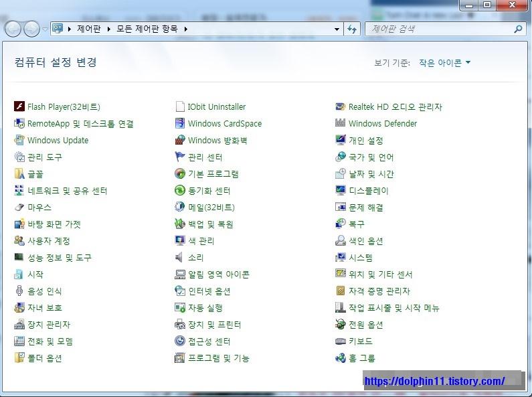Image resolution: width=532 pixels, height=397 pixels.
Task: Open the 보기 기준 작은 아이콘 dropdown
Action: point(444,62)
